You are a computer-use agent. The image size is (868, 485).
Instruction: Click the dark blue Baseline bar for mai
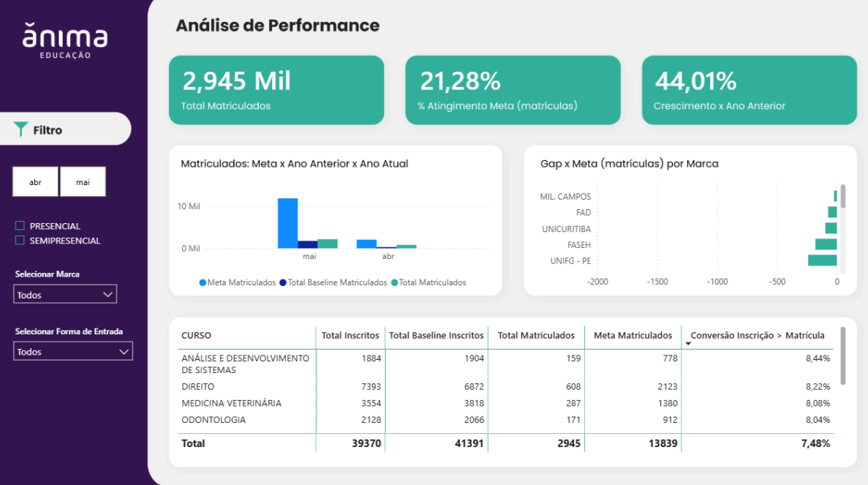[x=308, y=245]
